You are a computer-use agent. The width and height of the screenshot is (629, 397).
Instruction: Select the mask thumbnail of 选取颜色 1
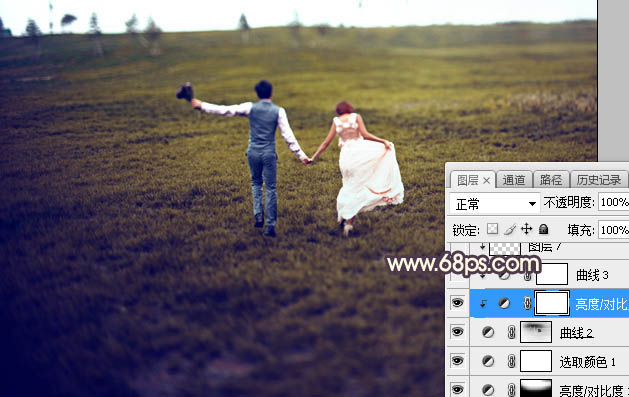[536, 361]
